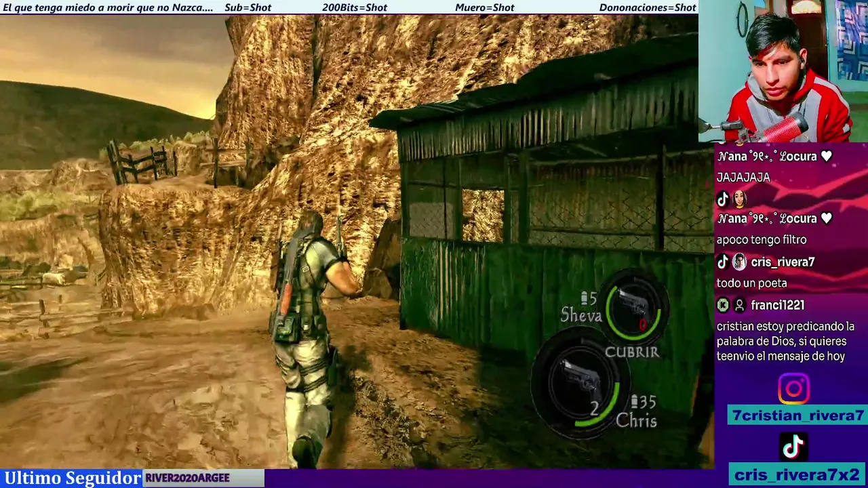Screen dimensions: 868x488
Task: Click the 'Sub=Shot' ticker text
Action: (x=248, y=7)
